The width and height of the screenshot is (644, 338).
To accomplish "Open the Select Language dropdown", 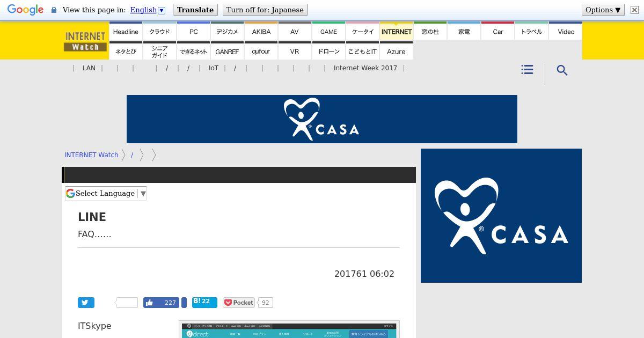I will 106,193.
